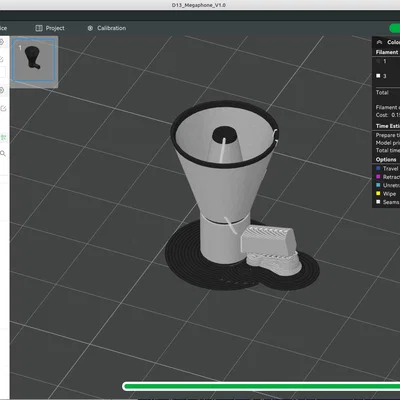Click the Cost value text in legend

click(x=388, y=115)
